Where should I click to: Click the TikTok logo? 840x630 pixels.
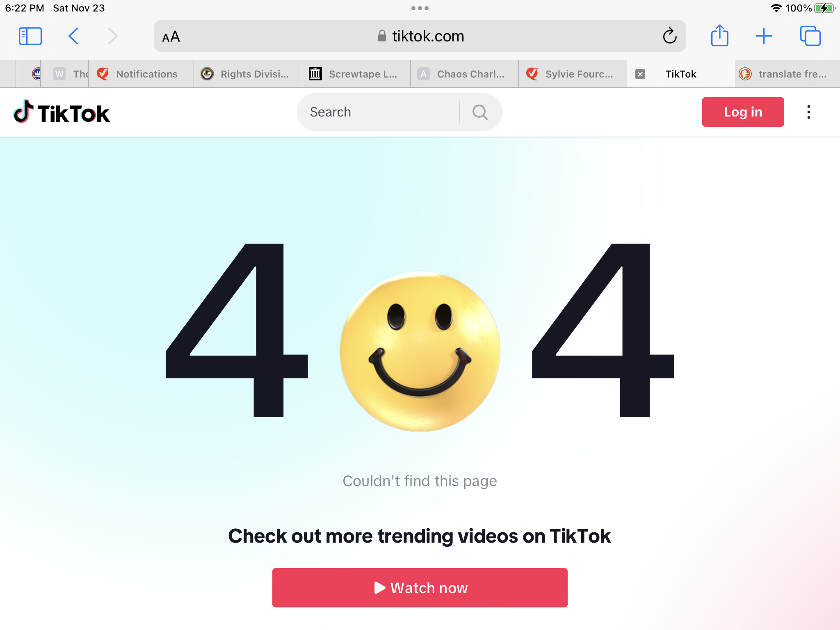[62, 112]
